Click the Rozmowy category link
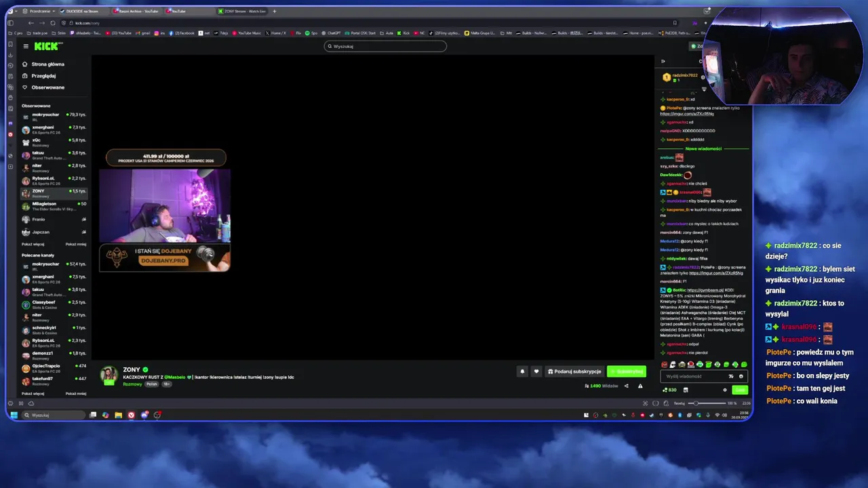Image resolution: width=868 pixels, height=488 pixels. 132,384
